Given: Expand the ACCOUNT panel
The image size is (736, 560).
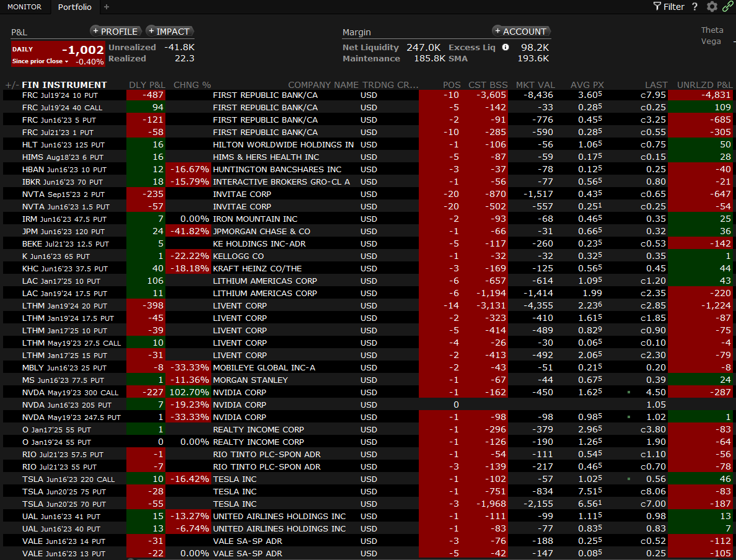Looking at the screenshot, I should (521, 31).
